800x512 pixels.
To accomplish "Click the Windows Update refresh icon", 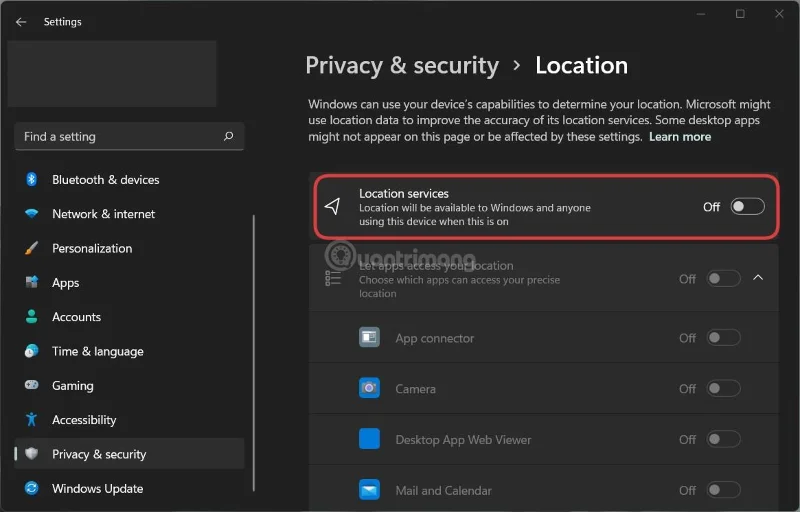I will click(x=31, y=488).
